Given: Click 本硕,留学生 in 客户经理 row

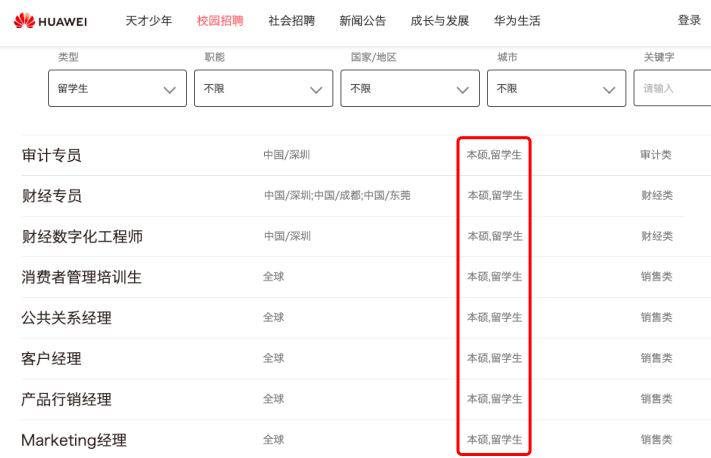Looking at the screenshot, I should pyautogui.click(x=495, y=358).
